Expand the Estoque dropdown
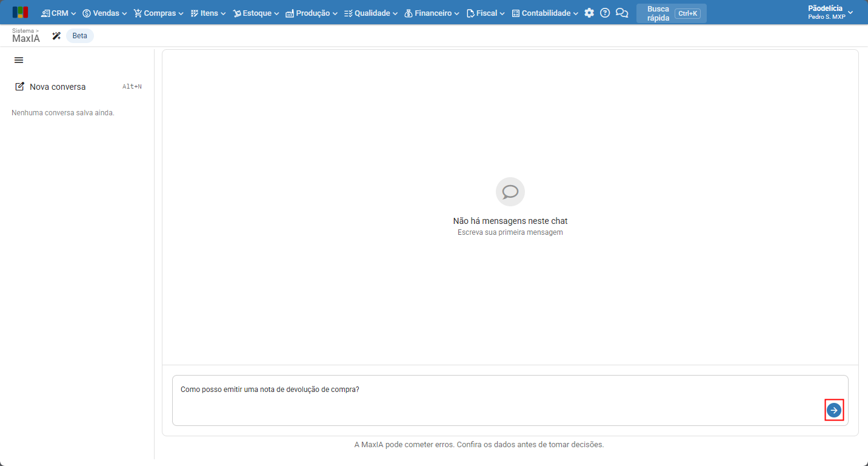 [x=256, y=13]
